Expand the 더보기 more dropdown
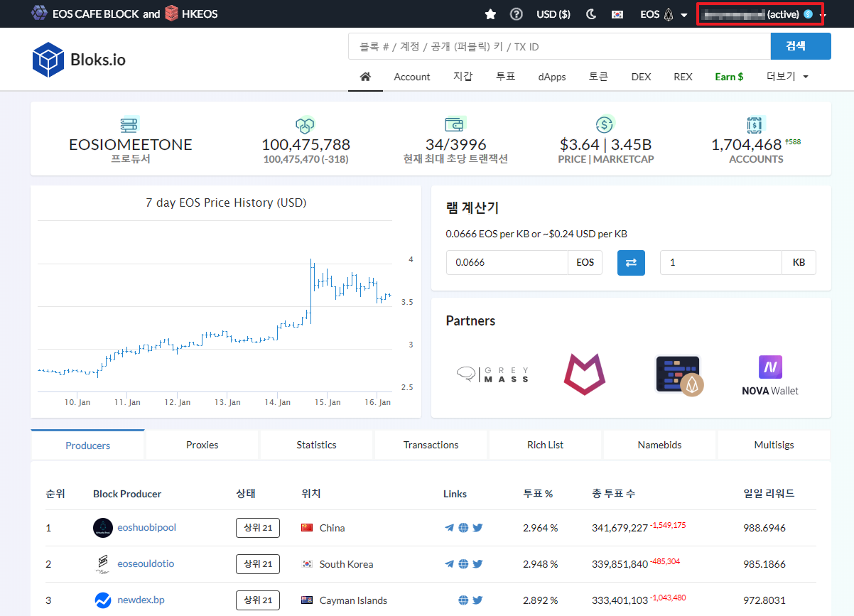Screen dimensions: 854x616 tap(787, 77)
